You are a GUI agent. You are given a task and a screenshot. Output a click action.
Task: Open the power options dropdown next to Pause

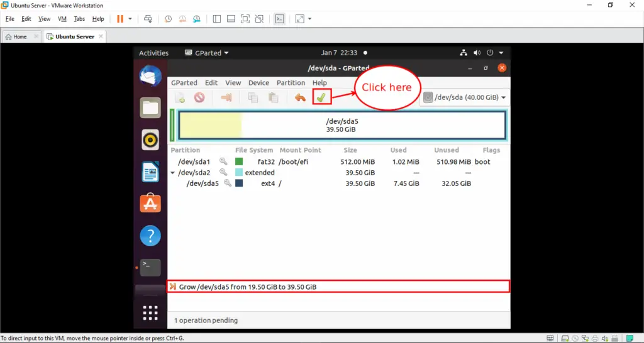130,19
